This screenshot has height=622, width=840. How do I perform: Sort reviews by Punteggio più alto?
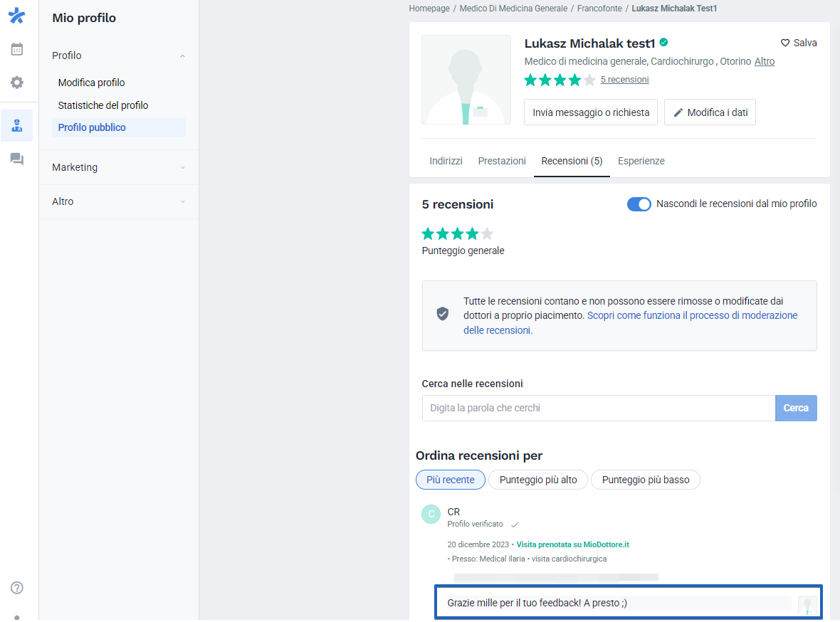click(x=538, y=480)
